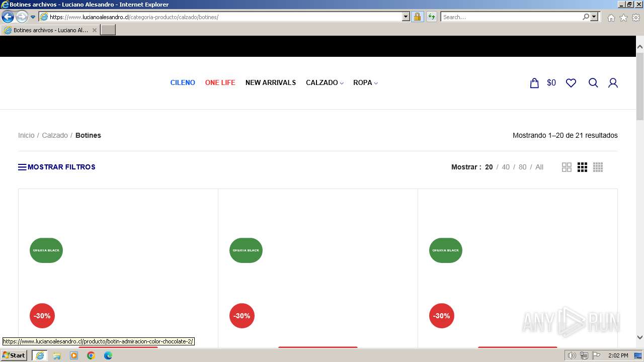Switch to two-column grid view
Screen dimensions: 644x362
pyautogui.click(x=567, y=167)
